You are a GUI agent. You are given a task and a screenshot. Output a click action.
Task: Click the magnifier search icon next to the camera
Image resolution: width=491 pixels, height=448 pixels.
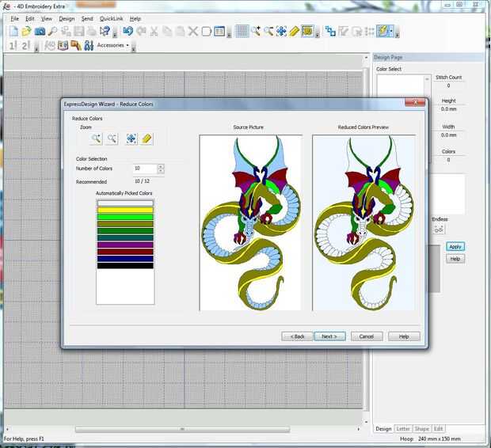[52, 31]
